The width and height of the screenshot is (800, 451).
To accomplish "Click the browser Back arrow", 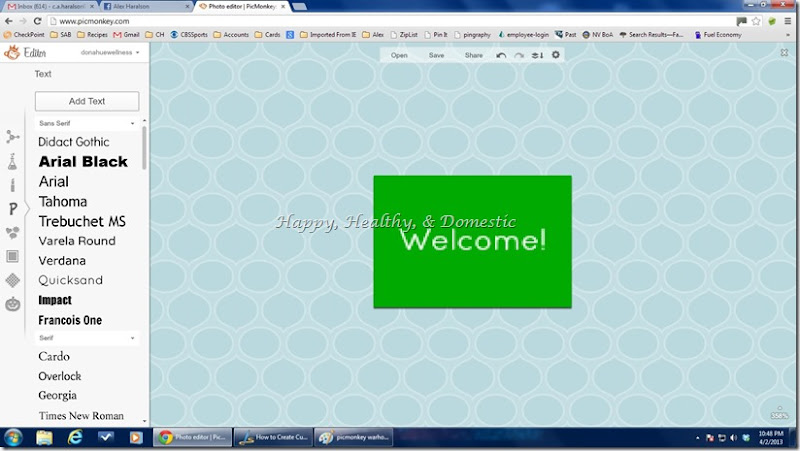I will (x=9, y=21).
